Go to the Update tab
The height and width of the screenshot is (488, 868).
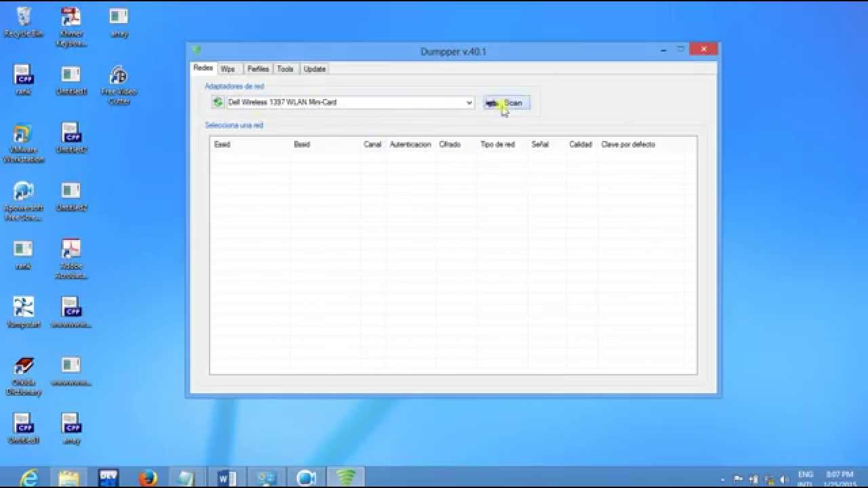point(315,69)
